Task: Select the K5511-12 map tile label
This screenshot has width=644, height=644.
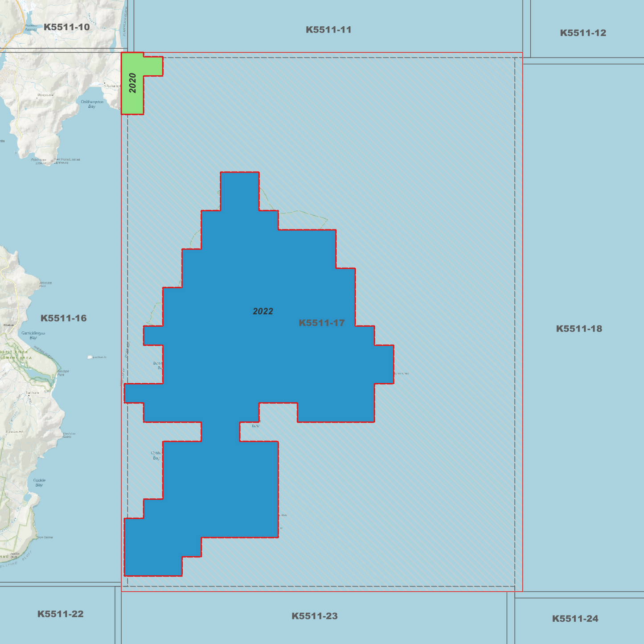Action: click(x=583, y=33)
